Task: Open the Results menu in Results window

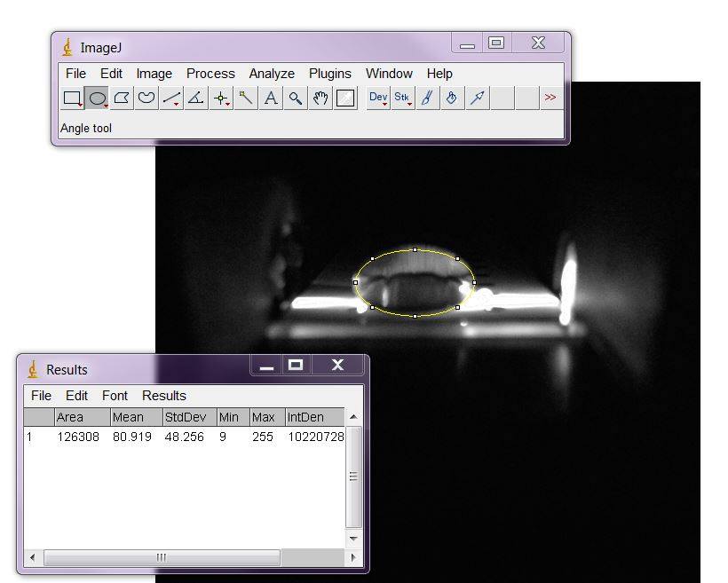Action: [164, 396]
